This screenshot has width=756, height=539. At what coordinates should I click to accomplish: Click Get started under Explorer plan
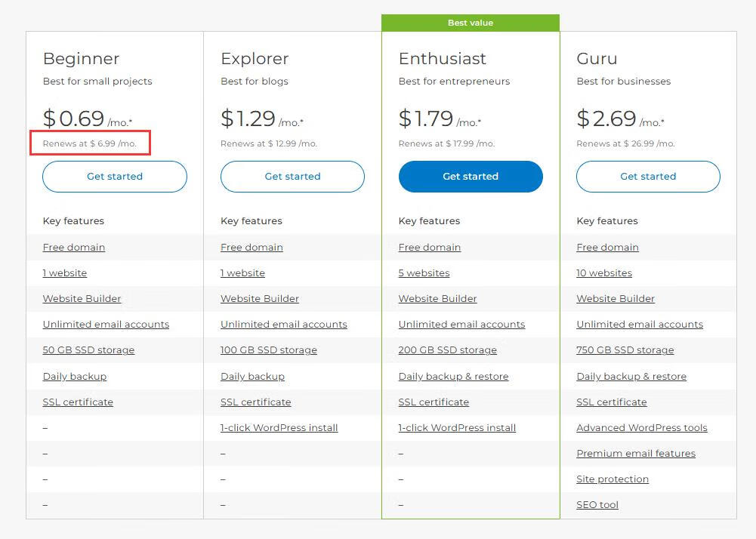(292, 177)
